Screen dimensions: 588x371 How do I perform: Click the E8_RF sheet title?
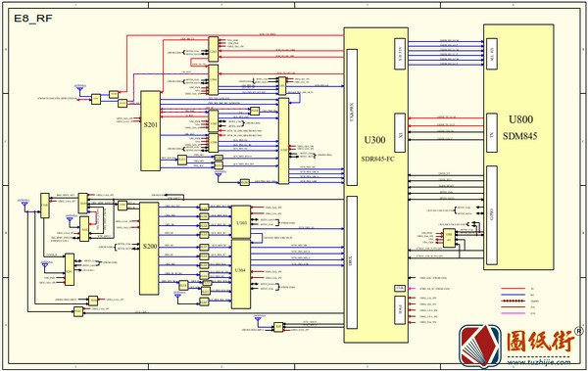click(x=33, y=18)
